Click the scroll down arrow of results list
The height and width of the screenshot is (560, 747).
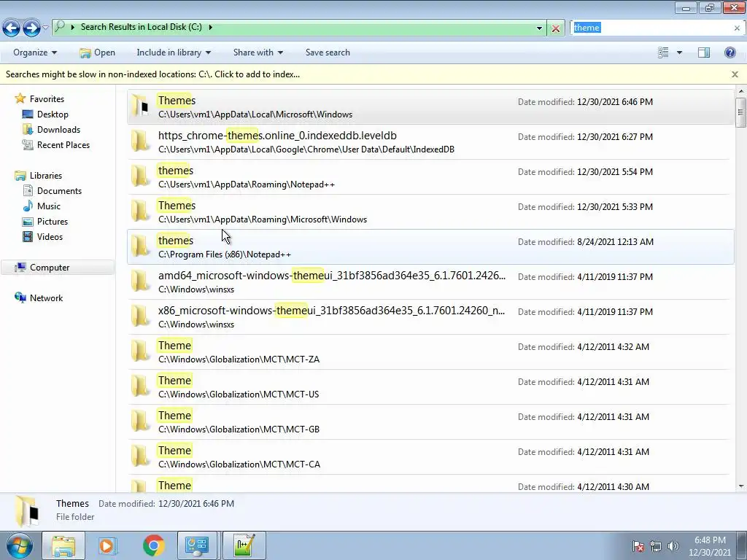point(741,486)
